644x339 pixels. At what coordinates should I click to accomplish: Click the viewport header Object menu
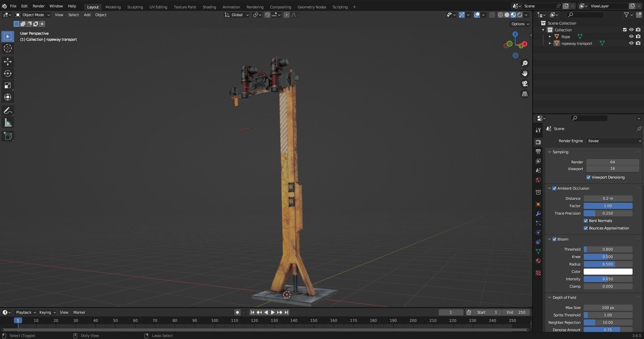tap(101, 15)
